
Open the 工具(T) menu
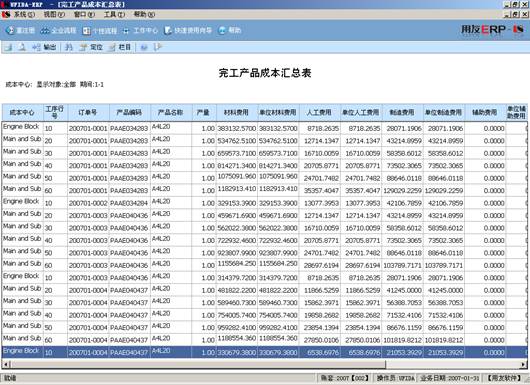[x=114, y=15]
